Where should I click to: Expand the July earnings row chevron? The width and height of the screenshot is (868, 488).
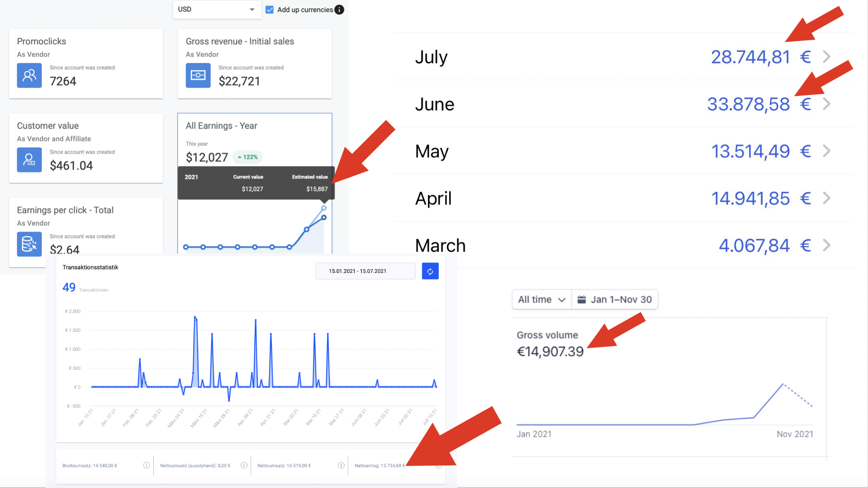click(x=827, y=57)
